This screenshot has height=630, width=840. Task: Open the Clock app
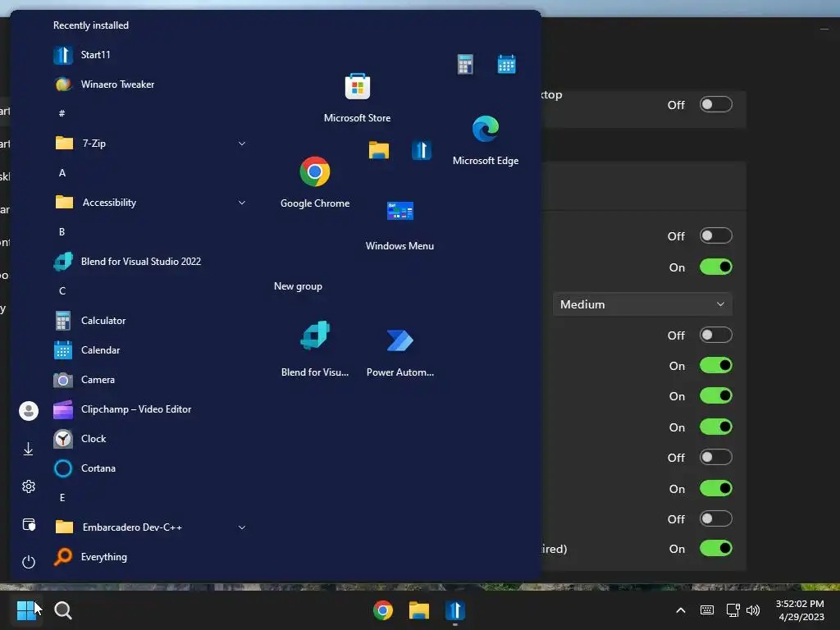[x=80, y=439]
